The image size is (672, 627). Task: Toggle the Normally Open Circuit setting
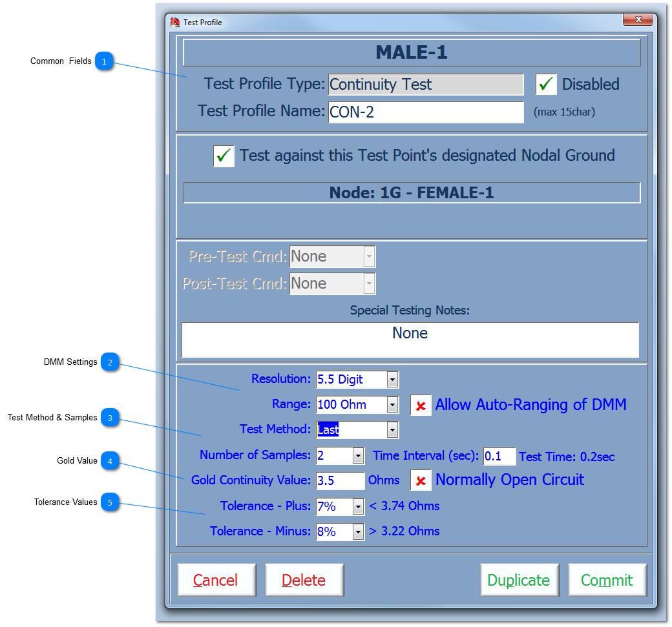[x=421, y=480]
